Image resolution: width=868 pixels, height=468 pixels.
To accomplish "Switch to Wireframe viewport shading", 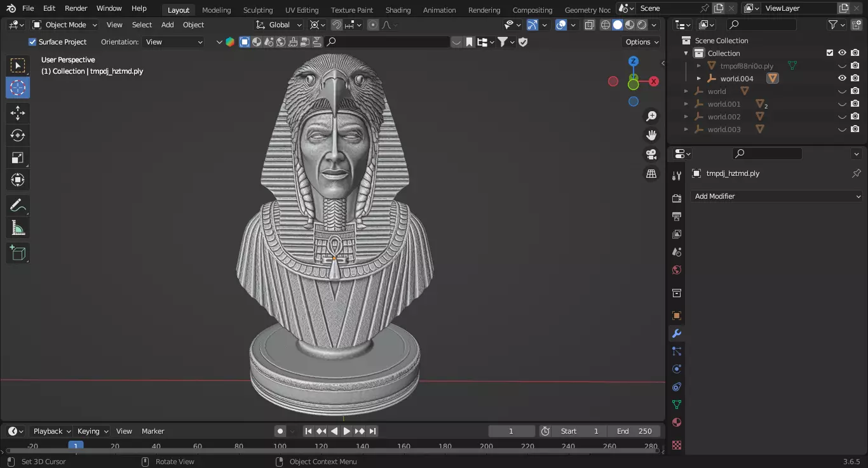I will pos(605,25).
